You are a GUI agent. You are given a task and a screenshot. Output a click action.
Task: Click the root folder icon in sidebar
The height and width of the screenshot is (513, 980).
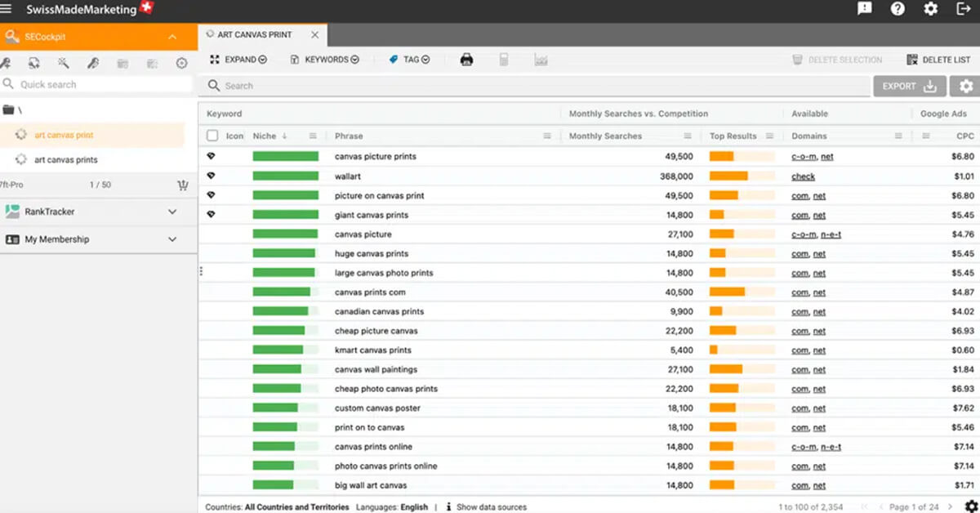9,109
